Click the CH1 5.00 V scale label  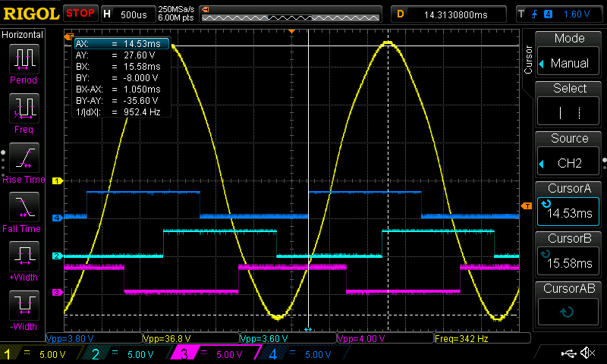[x=52, y=354]
